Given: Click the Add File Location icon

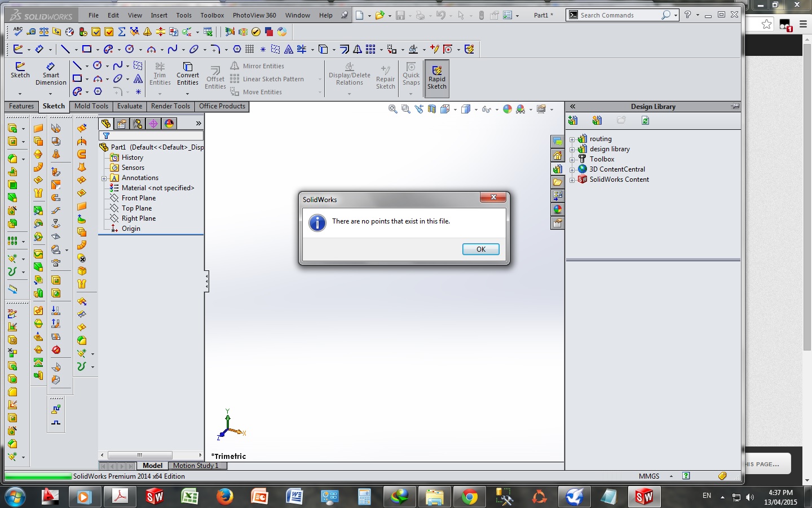Looking at the screenshot, I should coord(597,120).
